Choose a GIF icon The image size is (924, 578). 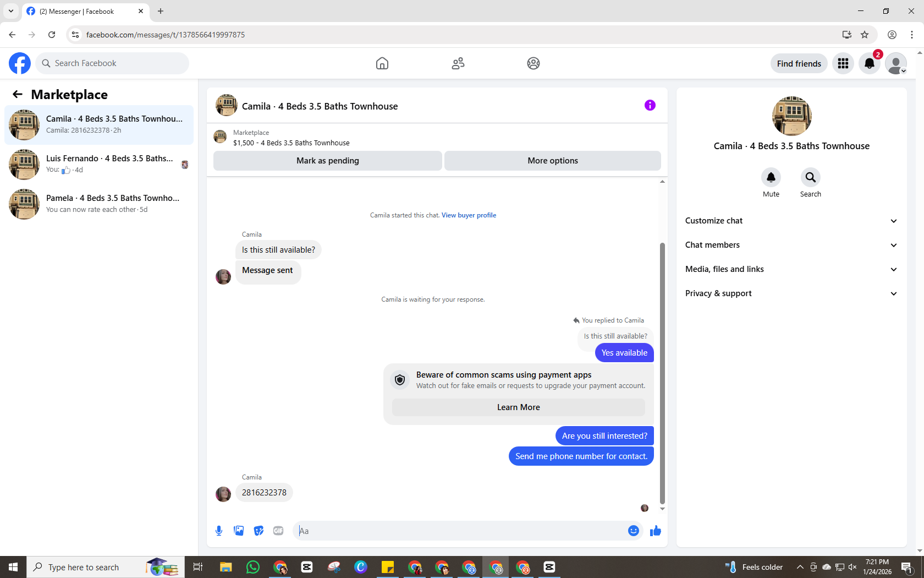coord(278,531)
